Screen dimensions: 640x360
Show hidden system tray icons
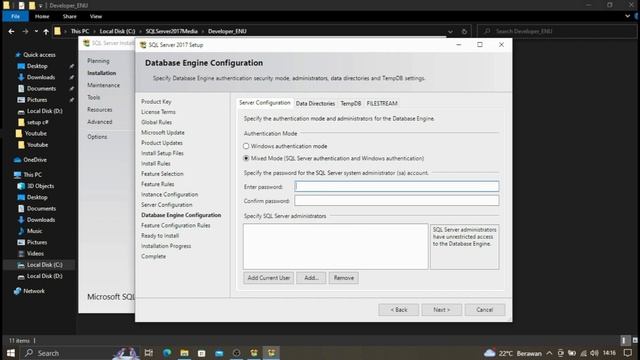pyautogui.click(x=549, y=353)
